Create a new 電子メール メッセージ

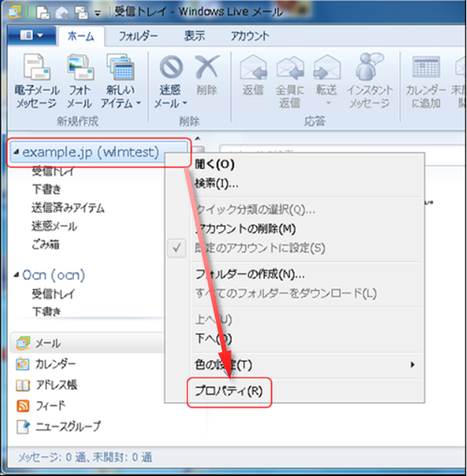[37, 81]
